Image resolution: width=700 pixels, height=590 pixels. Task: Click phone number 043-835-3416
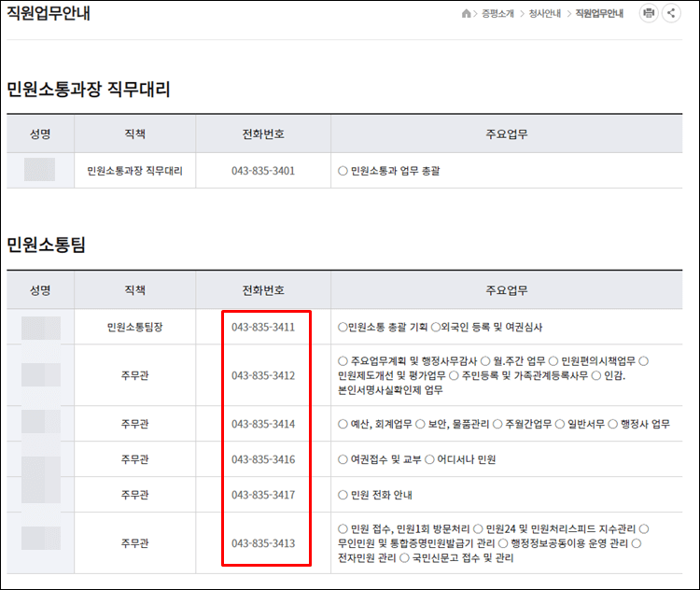(x=263, y=459)
